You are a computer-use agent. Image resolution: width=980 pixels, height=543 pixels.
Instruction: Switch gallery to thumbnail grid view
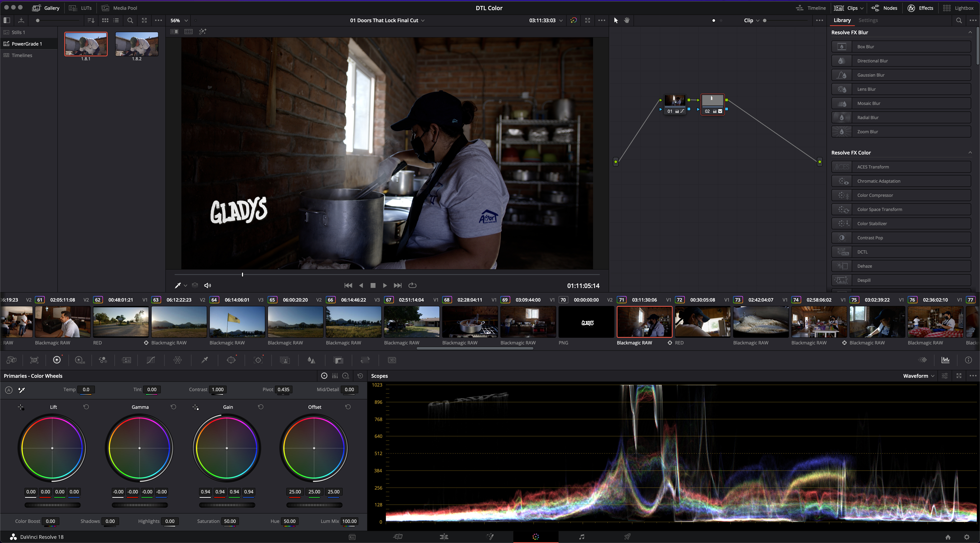[x=105, y=20]
